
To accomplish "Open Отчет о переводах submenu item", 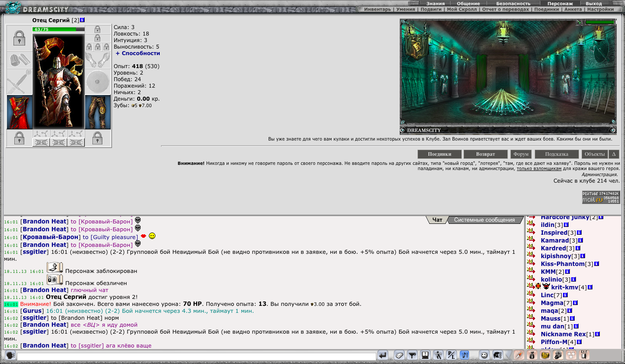I will click(506, 9).
